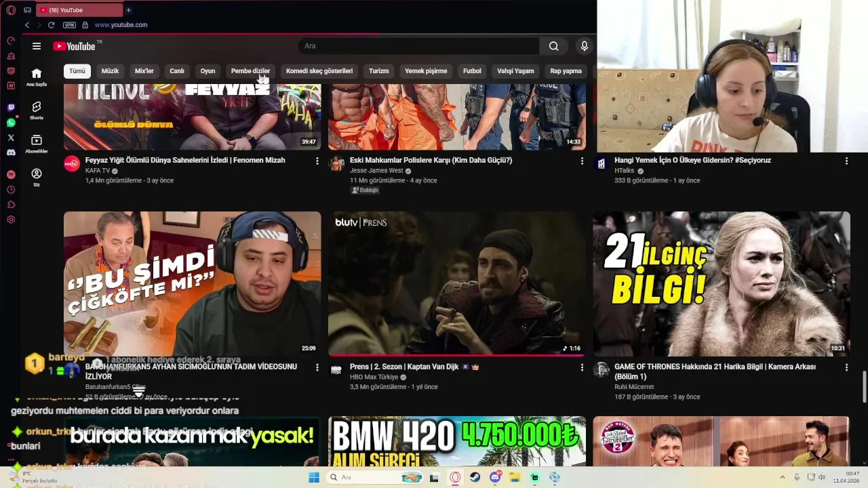Select the Tümü filter chip
The image size is (868, 488).
77,71
